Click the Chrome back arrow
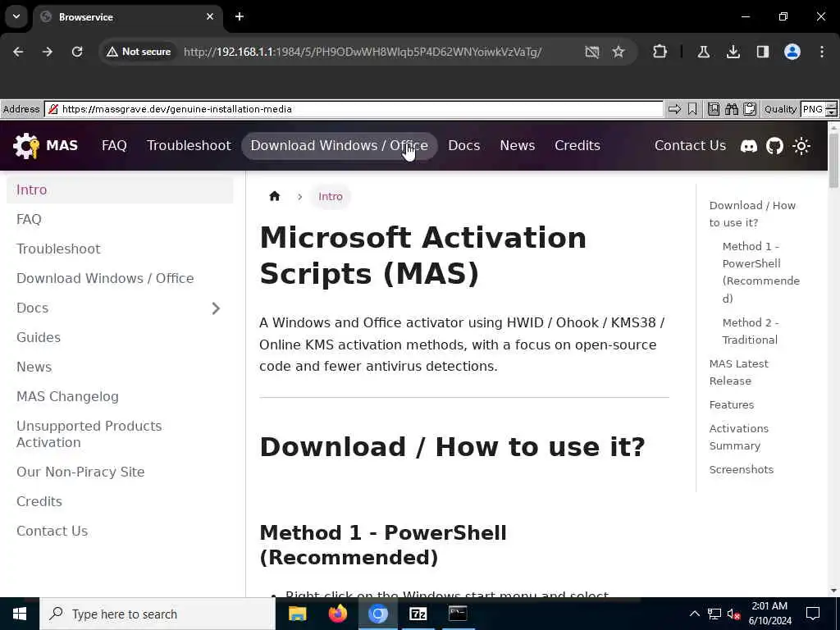 point(18,52)
